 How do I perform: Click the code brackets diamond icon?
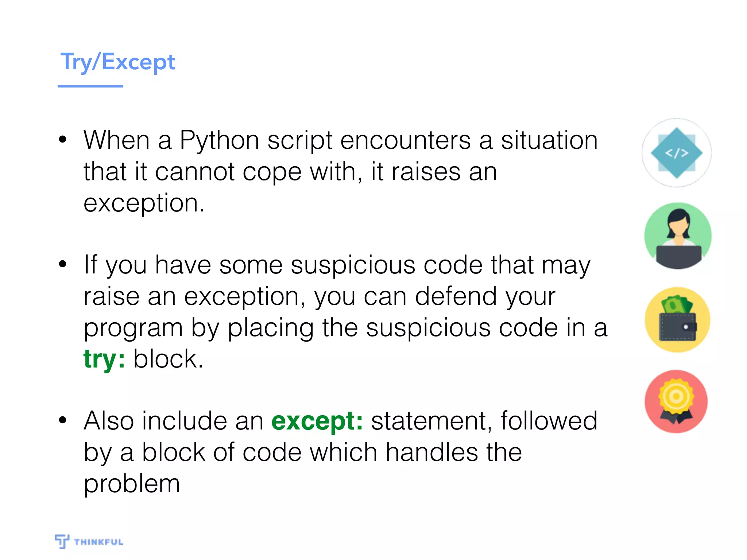click(x=677, y=153)
